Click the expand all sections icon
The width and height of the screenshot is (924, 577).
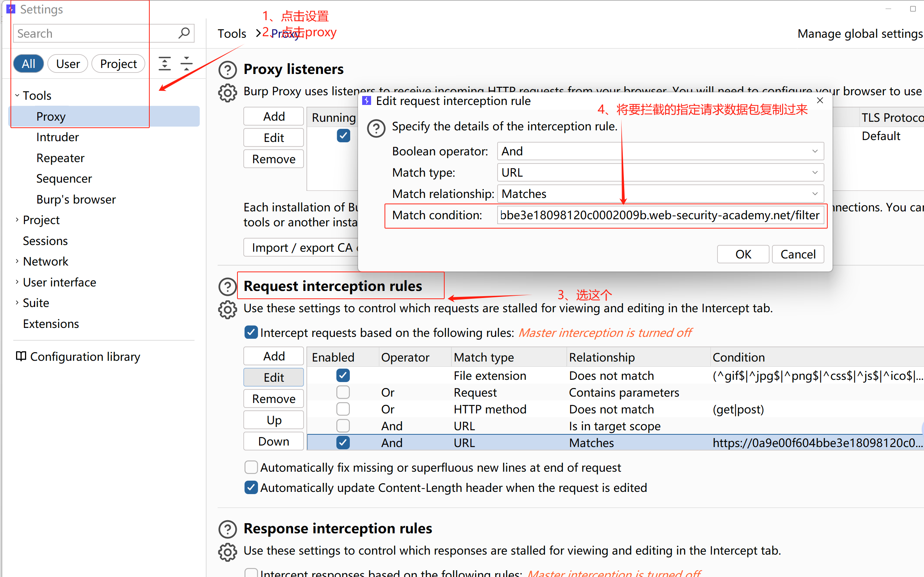(x=164, y=63)
